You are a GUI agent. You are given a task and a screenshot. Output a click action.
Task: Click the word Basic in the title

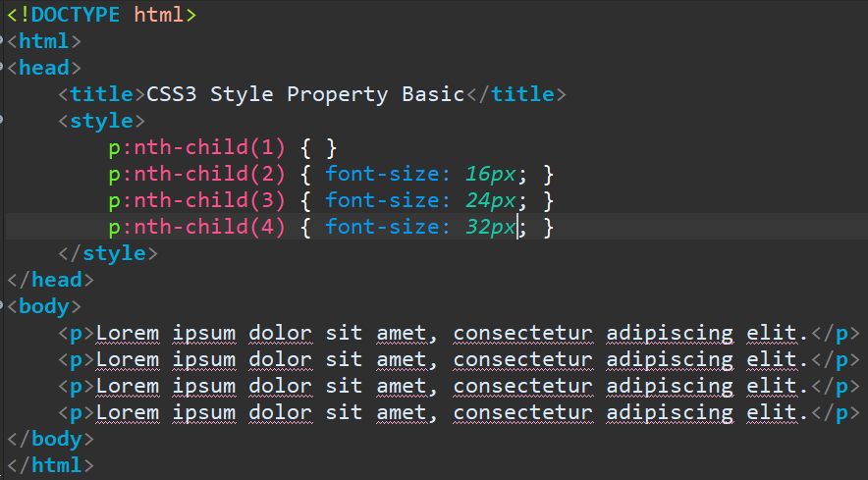[x=433, y=94]
